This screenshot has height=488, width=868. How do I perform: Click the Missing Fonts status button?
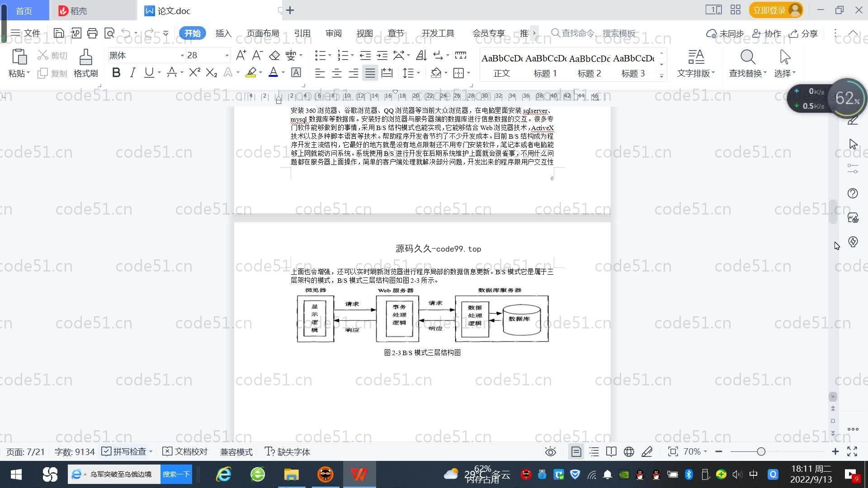[288, 451]
